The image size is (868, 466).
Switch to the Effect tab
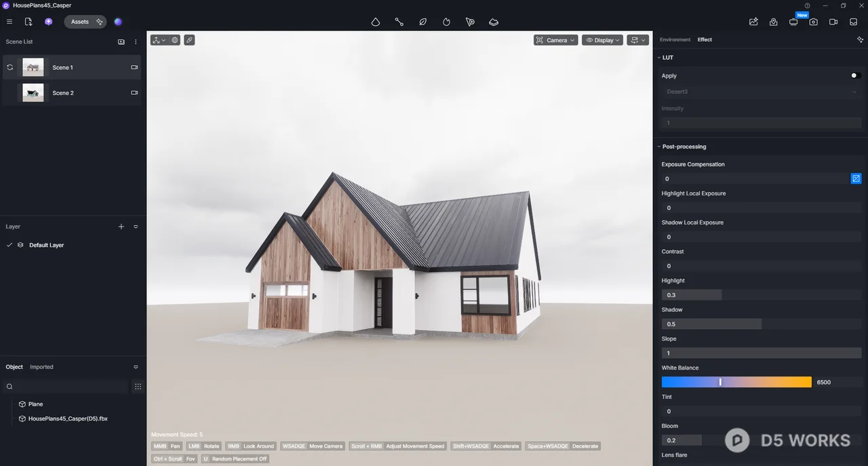point(705,39)
